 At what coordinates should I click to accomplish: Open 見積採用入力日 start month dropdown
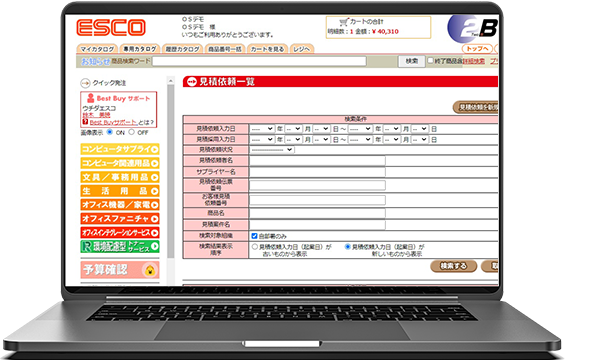pyautogui.click(x=293, y=140)
